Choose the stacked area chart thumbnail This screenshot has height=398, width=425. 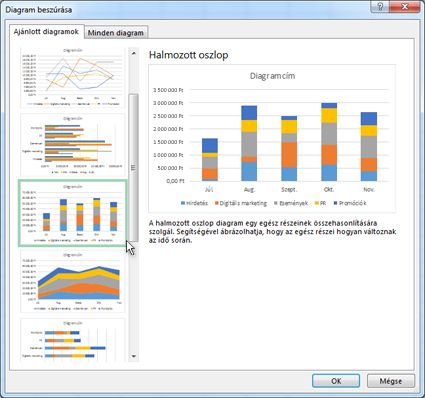point(72,281)
